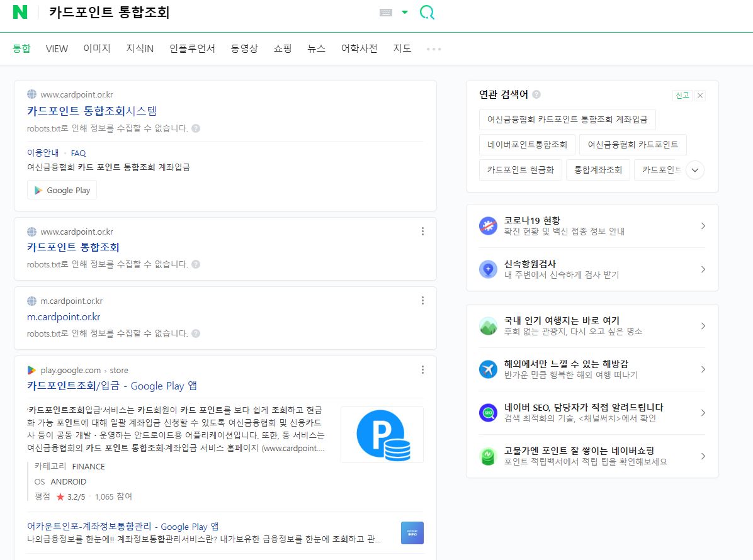The image size is (753, 560).
Task: Open options menu for m.cardpoint.or.kr result
Action: pyautogui.click(x=422, y=300)
